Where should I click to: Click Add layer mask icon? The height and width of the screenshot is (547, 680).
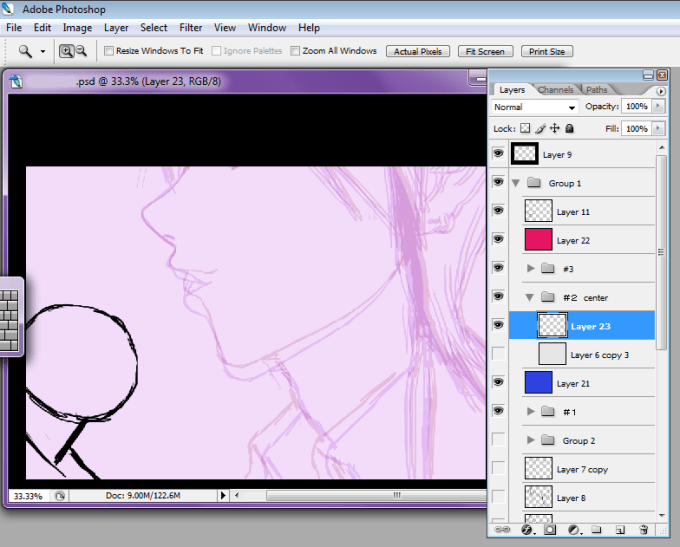coord(550,530)
